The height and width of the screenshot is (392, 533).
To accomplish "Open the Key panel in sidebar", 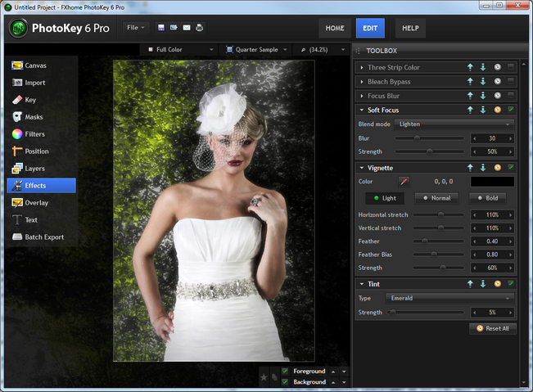I will point(42,100).
